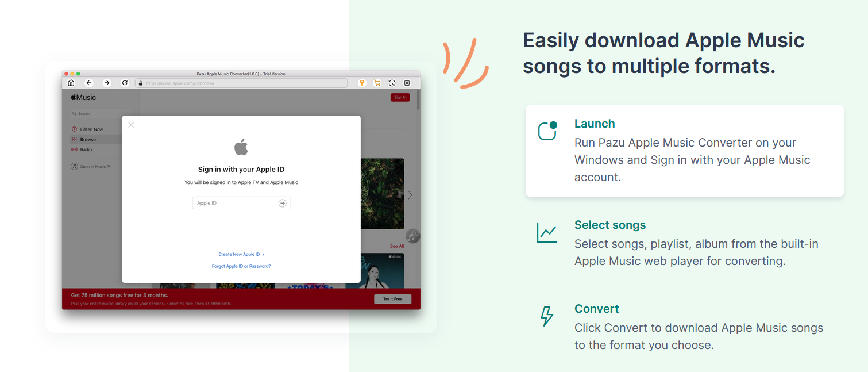Select the Launch step card
868x372 pixels.
pos(685,151)
